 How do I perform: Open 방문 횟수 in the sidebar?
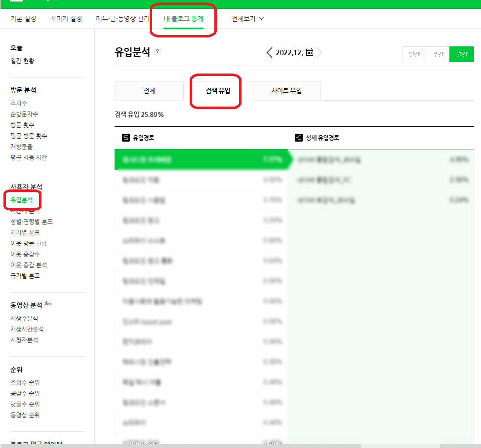pyautogui.click(x=22, y=125)
